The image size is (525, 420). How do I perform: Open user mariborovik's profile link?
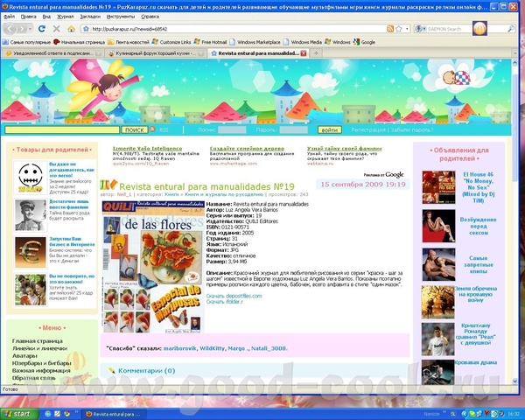(x=179, y=348)
